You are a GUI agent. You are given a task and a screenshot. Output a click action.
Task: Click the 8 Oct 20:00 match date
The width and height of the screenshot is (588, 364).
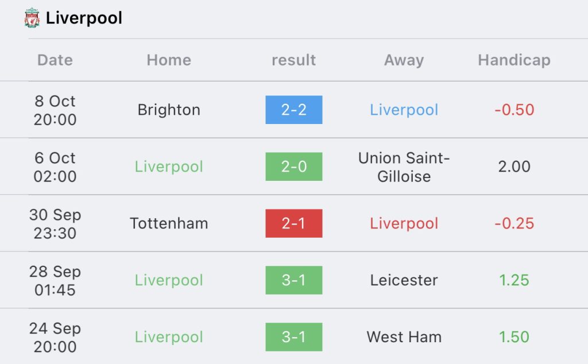[55, 110]
